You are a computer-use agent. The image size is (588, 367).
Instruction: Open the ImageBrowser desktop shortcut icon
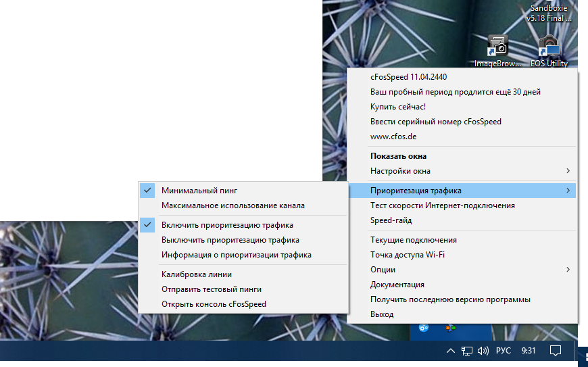(497, 47)
